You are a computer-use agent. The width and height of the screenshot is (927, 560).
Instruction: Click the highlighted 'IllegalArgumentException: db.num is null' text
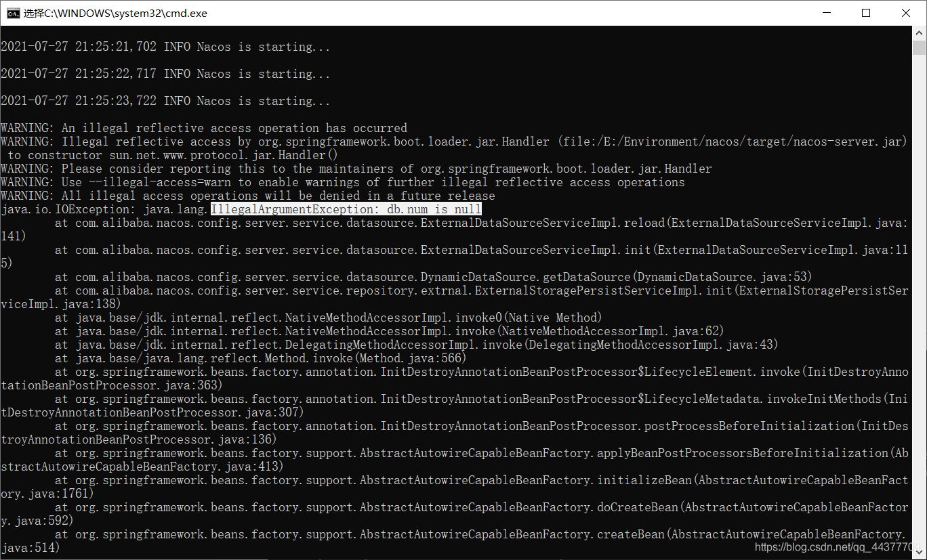(346, 209)
